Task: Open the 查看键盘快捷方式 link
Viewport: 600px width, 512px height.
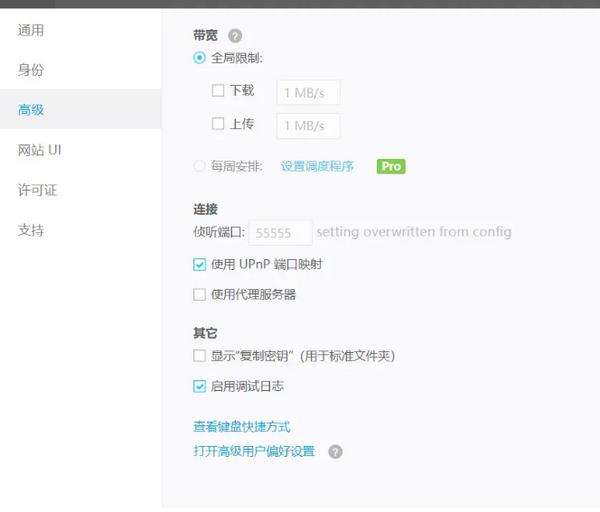Action: (x=242, y=427)
